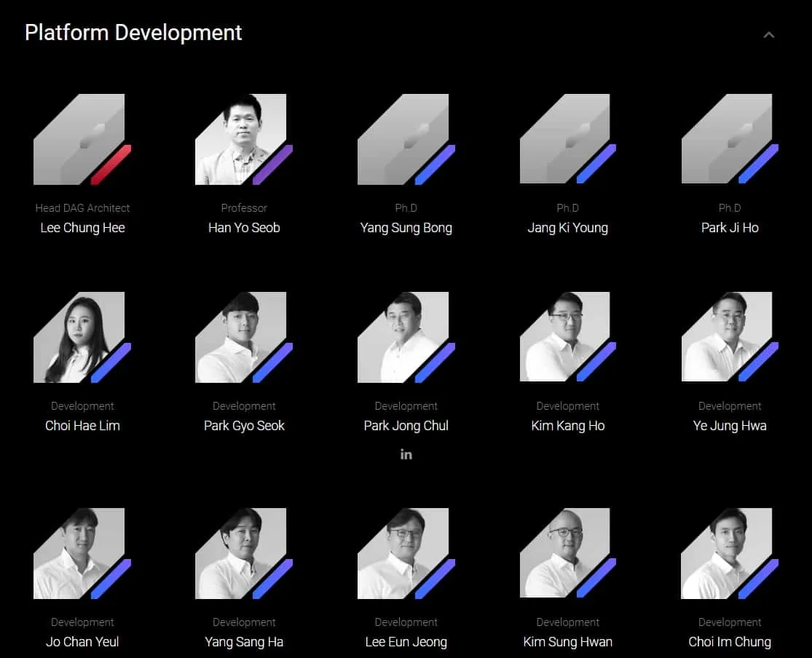This screenshot has width=812, height=658.
Task: Open Jo Chan Yeul's profile photo
Action: pyautogui.click(x=82, y=553)
